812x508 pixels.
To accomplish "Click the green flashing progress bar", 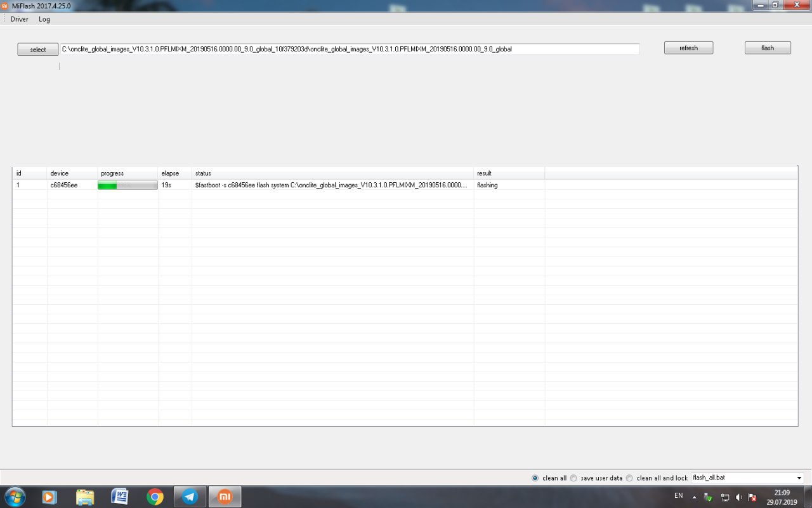I will click(128, 185).
